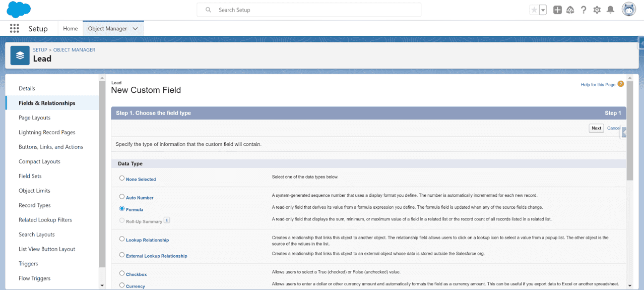Screen dimensions: 644x290
Task: Open List View Button Layout
Action: pos(47,249)
